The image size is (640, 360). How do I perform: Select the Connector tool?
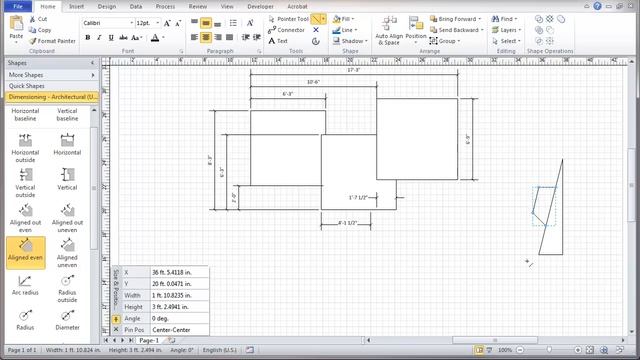[x=286, y=30]
